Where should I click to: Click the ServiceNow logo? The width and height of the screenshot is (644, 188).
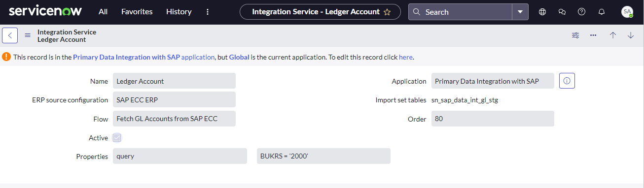tap(45, 11)
